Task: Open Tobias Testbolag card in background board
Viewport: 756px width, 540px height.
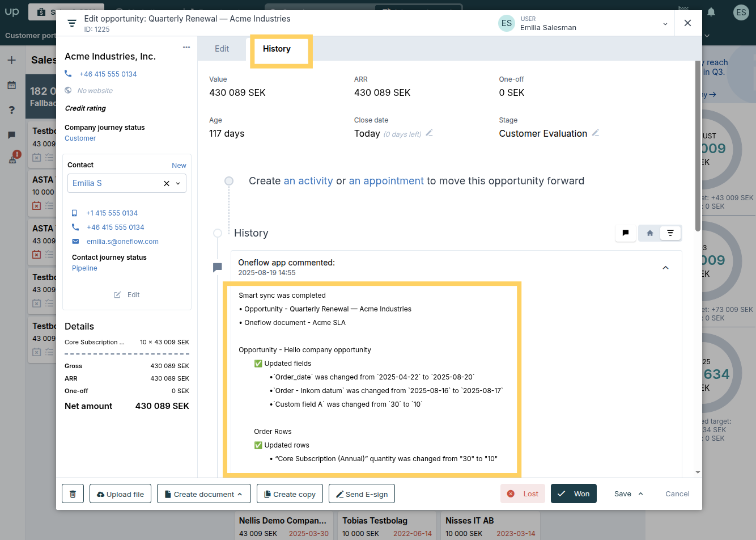Action: click(388, 526)
